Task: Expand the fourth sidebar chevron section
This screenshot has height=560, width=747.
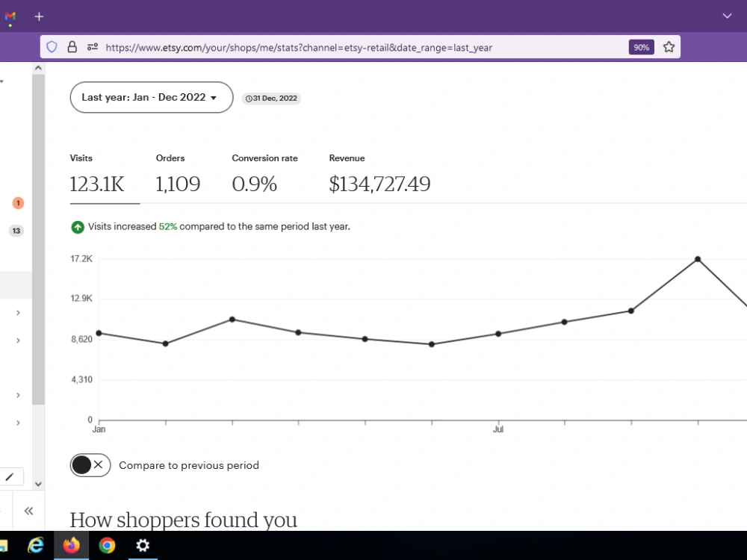Action: tap(18, 423)
